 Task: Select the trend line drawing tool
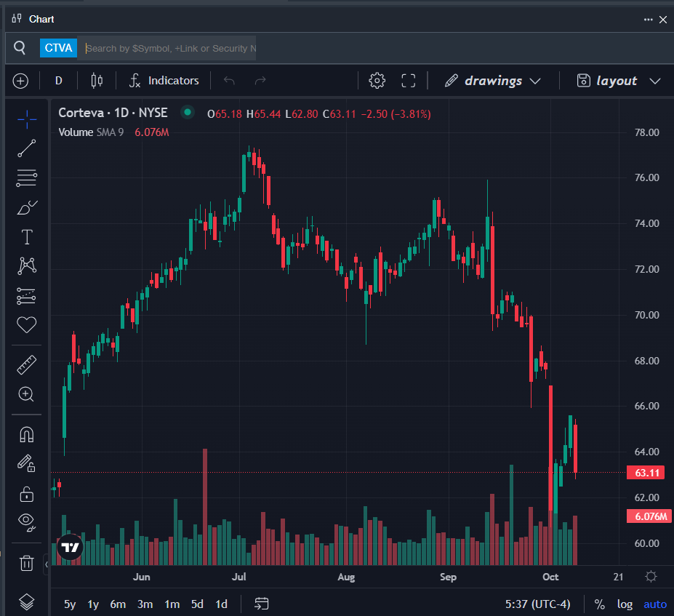coord(27,148)
